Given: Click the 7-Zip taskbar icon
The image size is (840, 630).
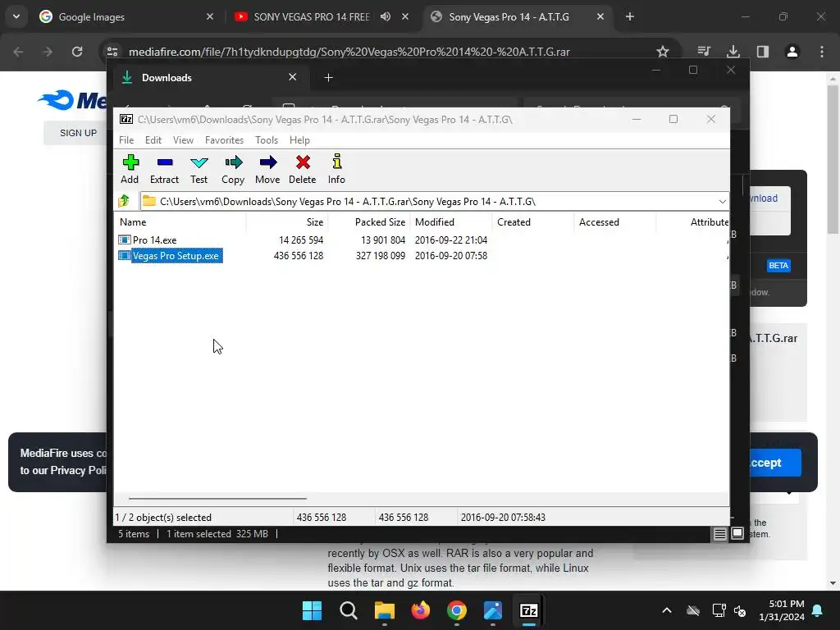Looking at the screenshot, I should coord(529,610).
